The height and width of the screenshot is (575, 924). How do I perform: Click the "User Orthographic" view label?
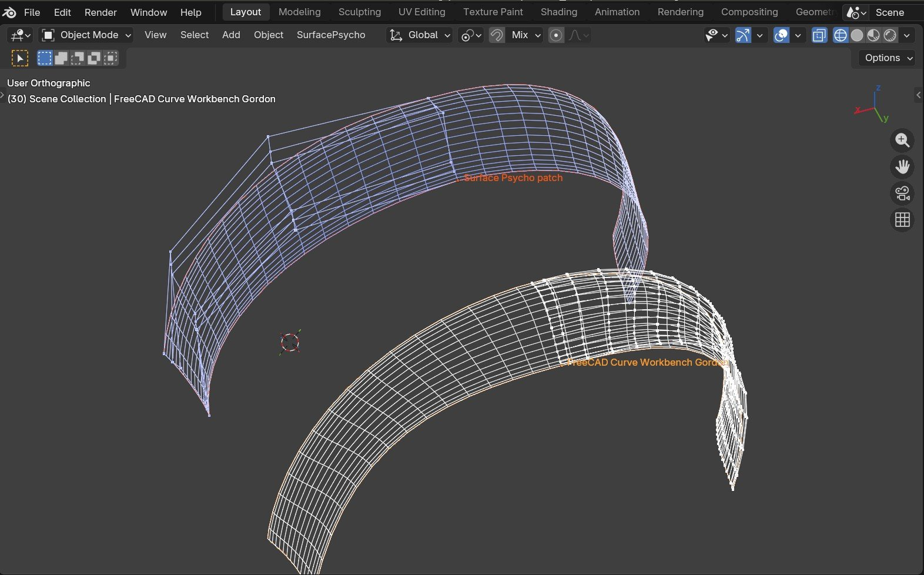[x=49, y=83]
